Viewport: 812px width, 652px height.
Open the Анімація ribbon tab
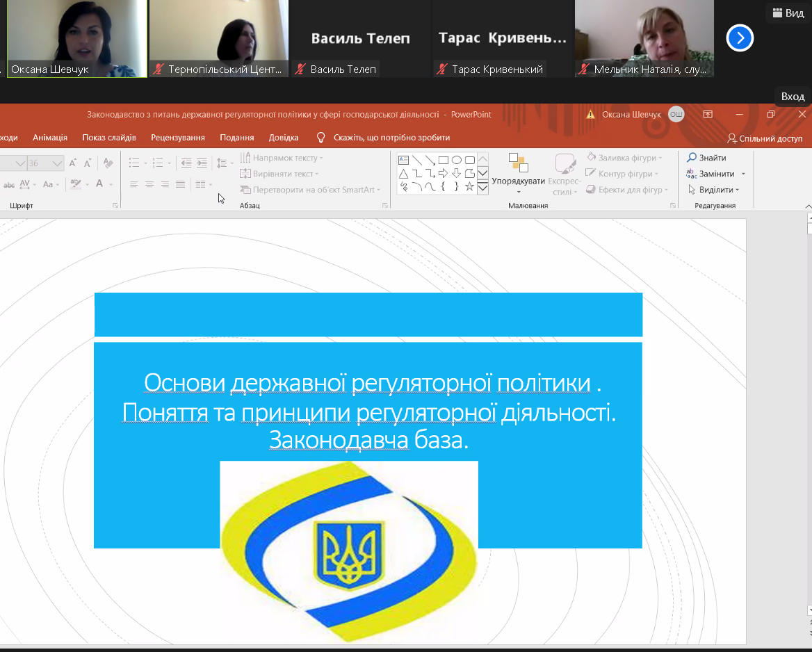click(x=50, y=137)
